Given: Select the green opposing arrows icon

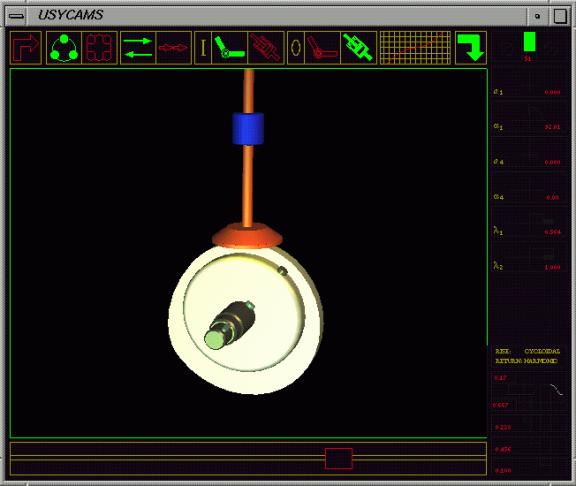Looking at the screenshot, I should coord(138,48).
